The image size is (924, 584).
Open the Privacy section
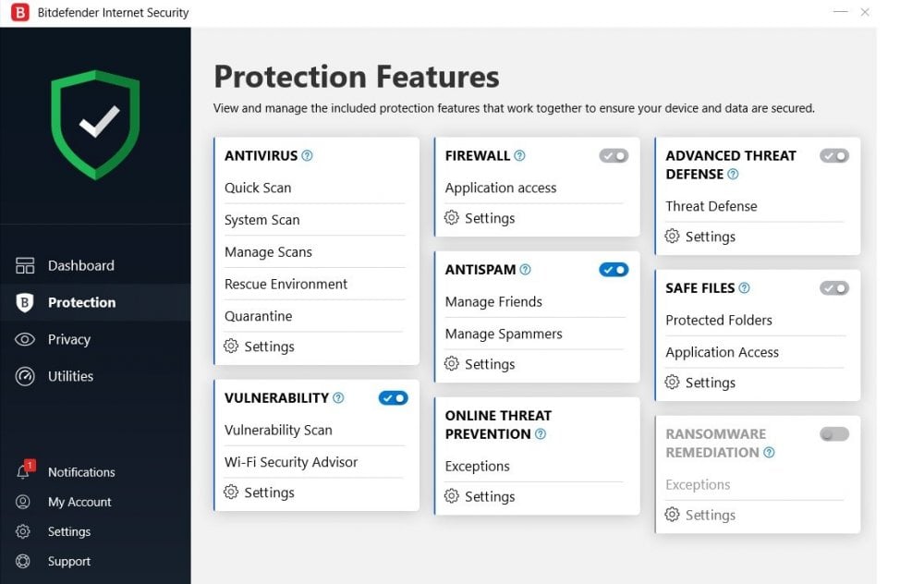[69, 339]
